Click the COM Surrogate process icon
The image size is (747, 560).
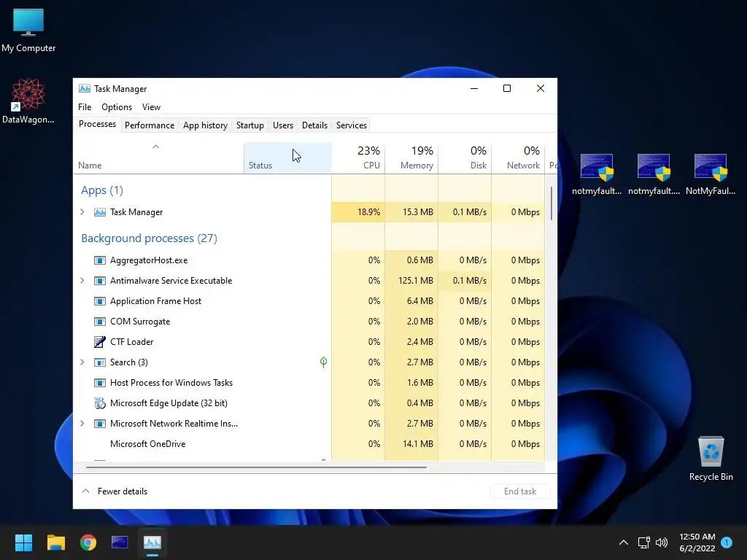99,322
